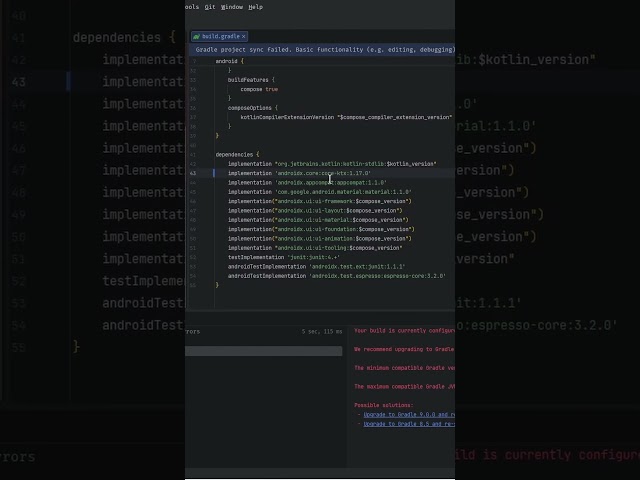
Task: Click the espresso-core:3.2.0 line
Action: tap(337, 276)
